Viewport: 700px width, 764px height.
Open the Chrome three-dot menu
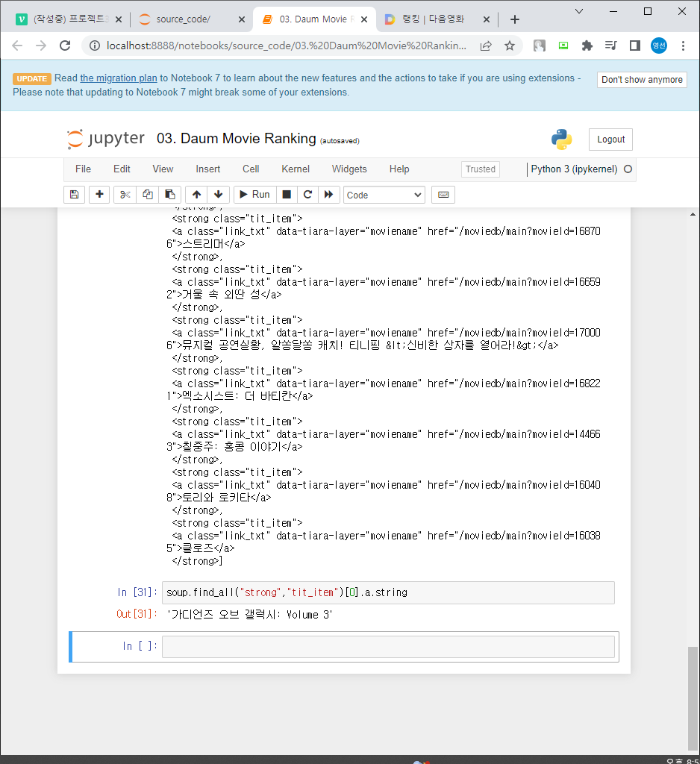pos(683,46)
